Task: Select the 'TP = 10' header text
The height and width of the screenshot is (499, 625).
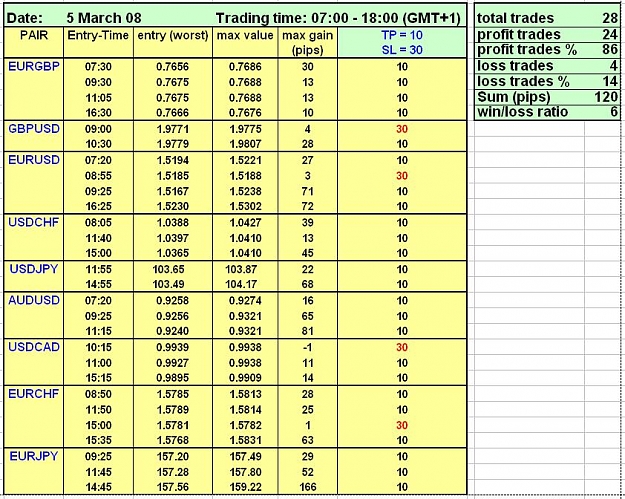Action: click(x=402, y=35)
